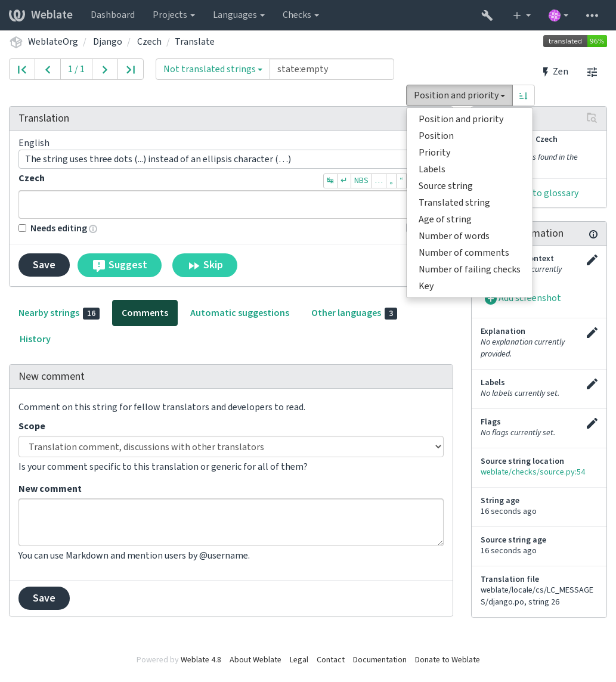The image size is (616, 682).
Task: Click the Suggest button
Action: (x=119, y=265)
